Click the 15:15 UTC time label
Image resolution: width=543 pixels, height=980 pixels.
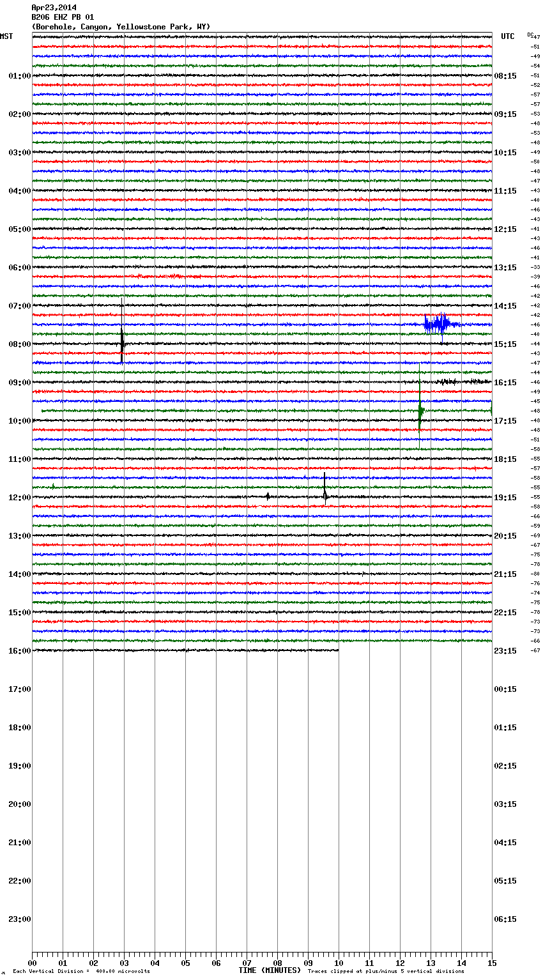tap(505, 344)
